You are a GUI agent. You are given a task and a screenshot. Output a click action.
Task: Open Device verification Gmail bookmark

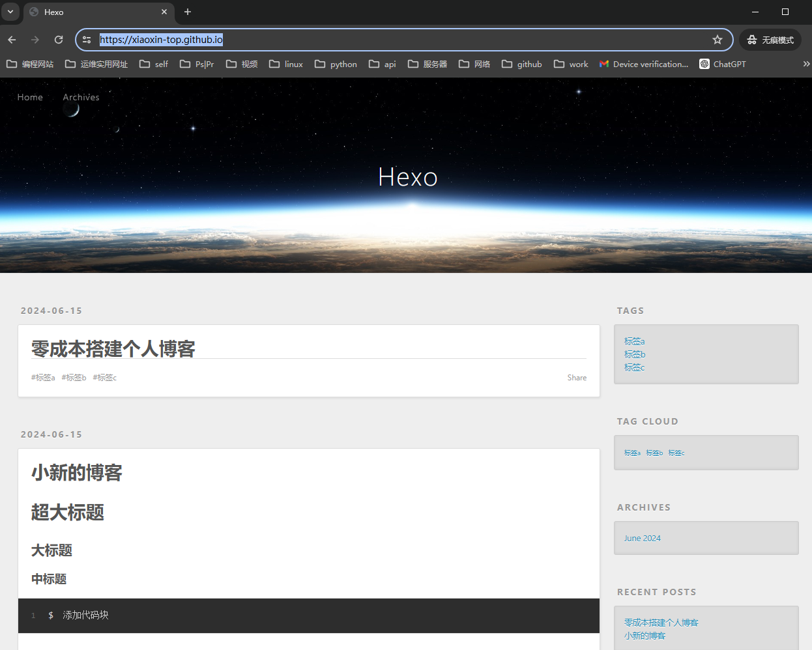pos(644,64)
